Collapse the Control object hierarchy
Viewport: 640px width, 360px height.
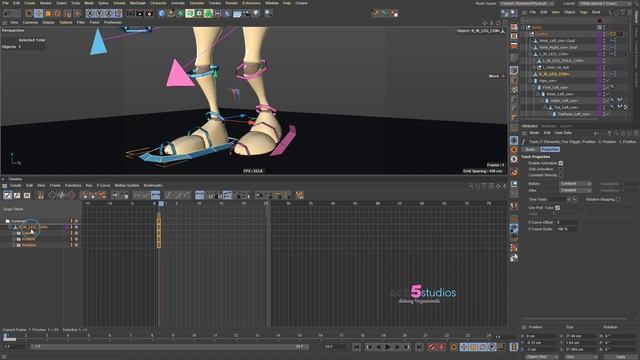point(527,34)
